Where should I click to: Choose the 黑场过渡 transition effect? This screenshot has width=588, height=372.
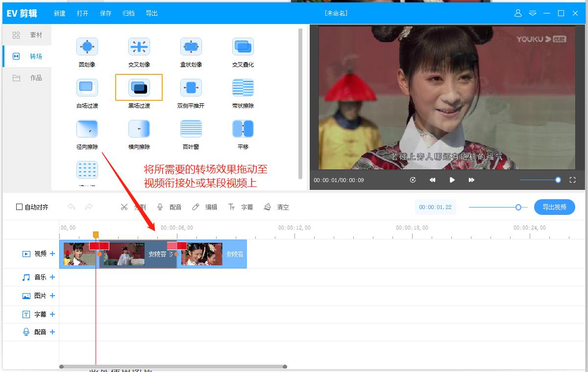click(x=139, y=88)
